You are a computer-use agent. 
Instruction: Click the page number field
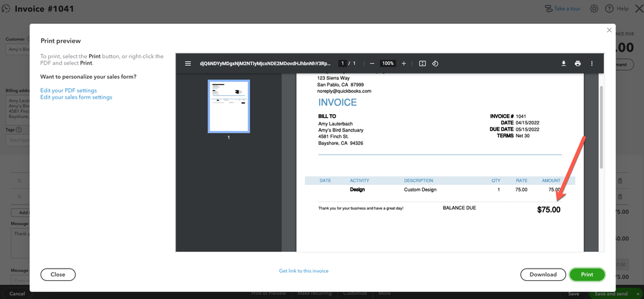[342, 63]
